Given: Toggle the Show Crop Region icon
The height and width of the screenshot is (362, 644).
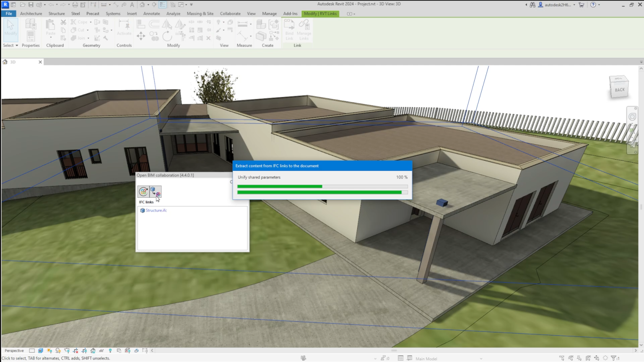Looking at the screenshot, I should point(84,351).
